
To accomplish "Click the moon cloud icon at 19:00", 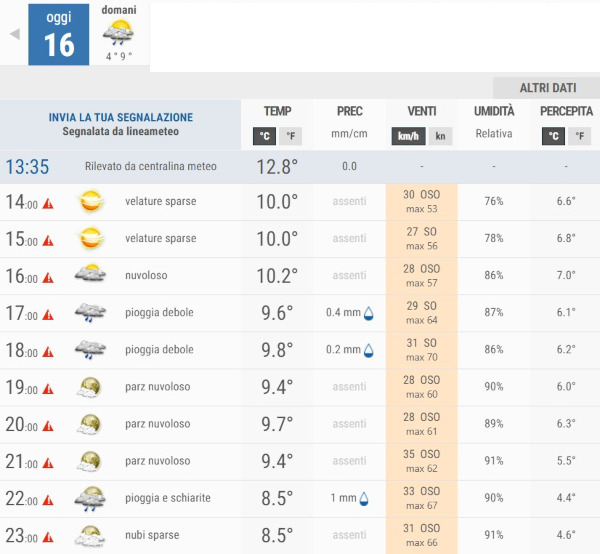I will [x=91, y=387].
